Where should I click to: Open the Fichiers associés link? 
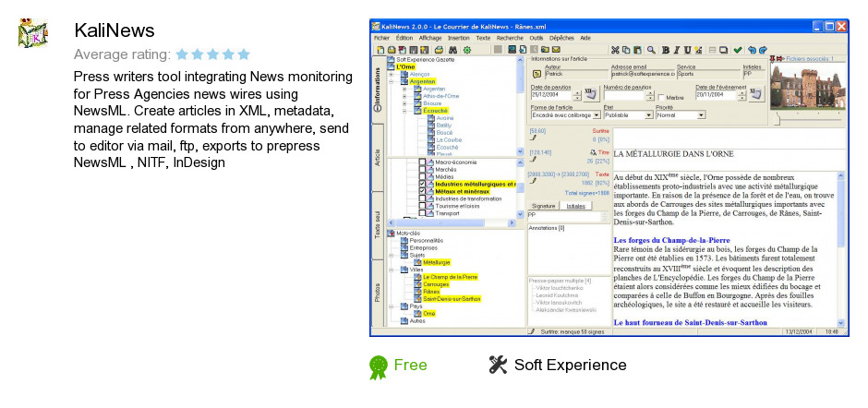[x=810, y=59]
